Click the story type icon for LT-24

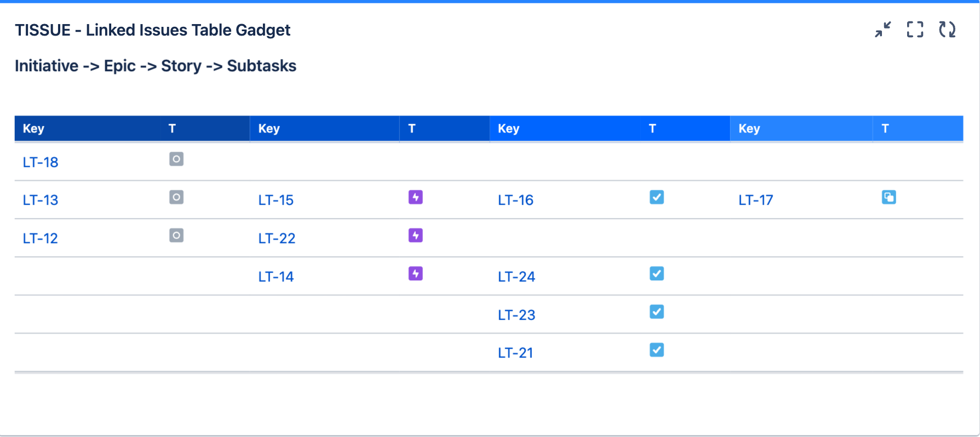coord(657,274)
